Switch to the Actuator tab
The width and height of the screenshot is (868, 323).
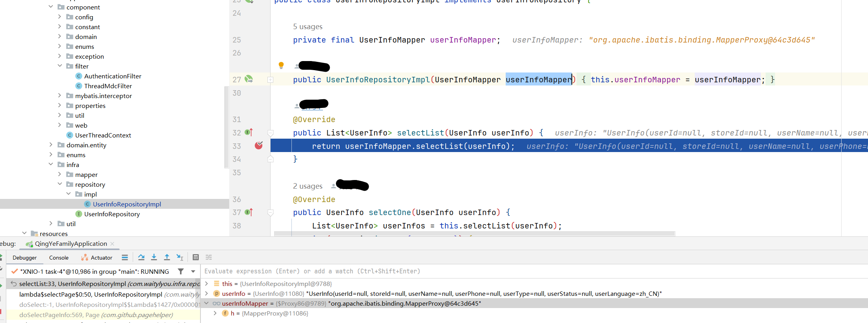click(x=97, y=258)
